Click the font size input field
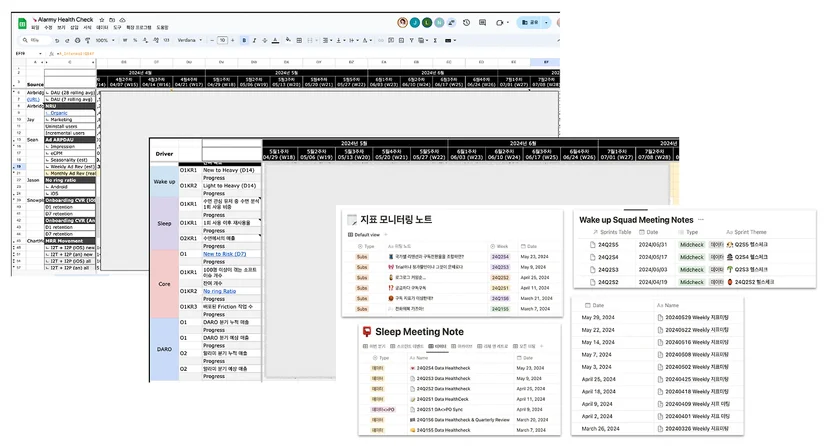This screenshot has width=828, height=446. coord(222,40)
